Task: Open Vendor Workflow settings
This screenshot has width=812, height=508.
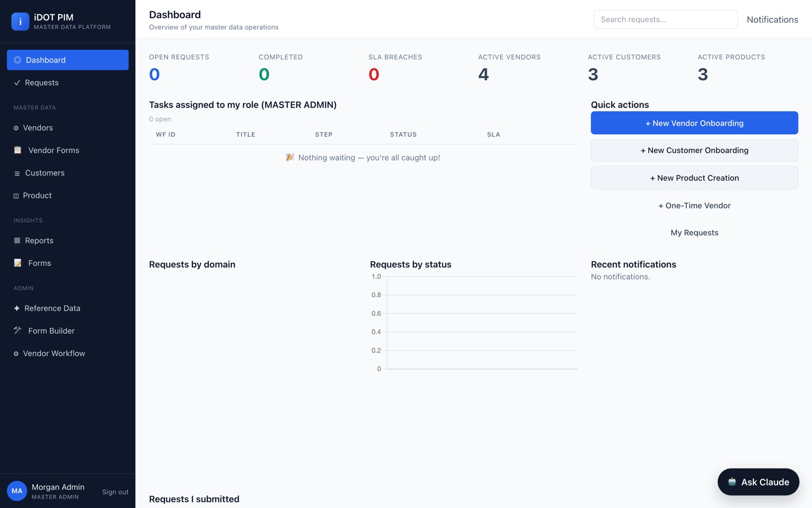Action: (x=68, y=353)
